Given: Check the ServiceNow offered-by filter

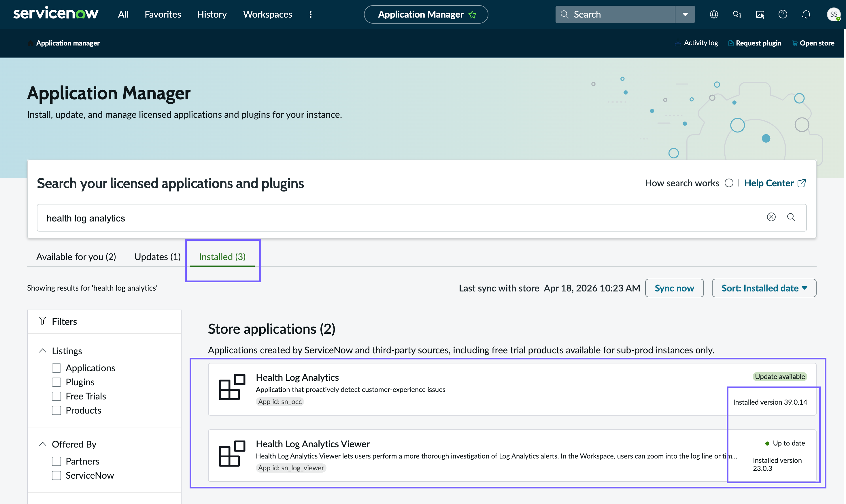Looking at the screenshot, I should pyautogui.click(x=56, y=475).
